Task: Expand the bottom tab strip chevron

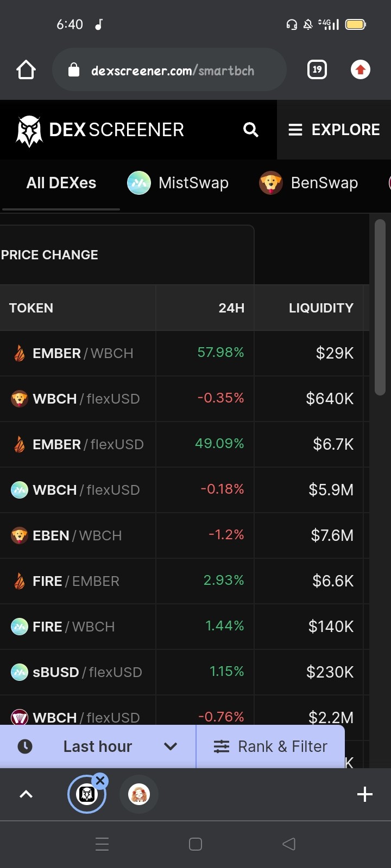Action: click(26, 794)
